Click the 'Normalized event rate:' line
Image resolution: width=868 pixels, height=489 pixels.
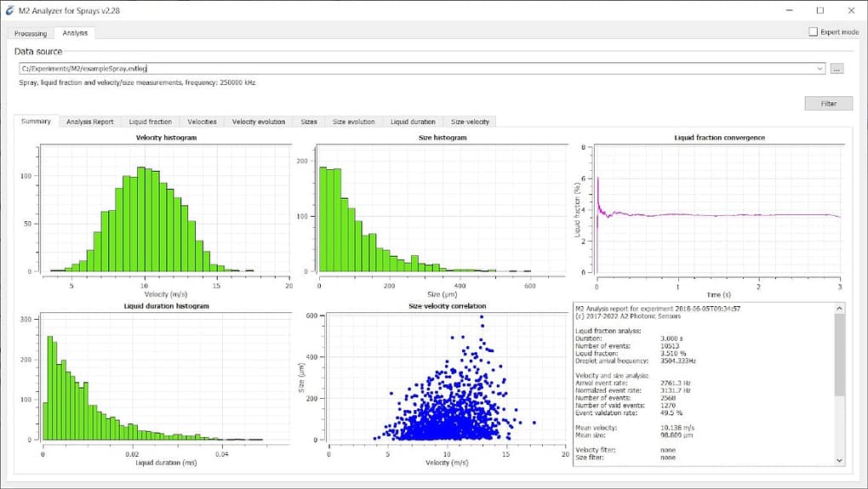(633, 390)
